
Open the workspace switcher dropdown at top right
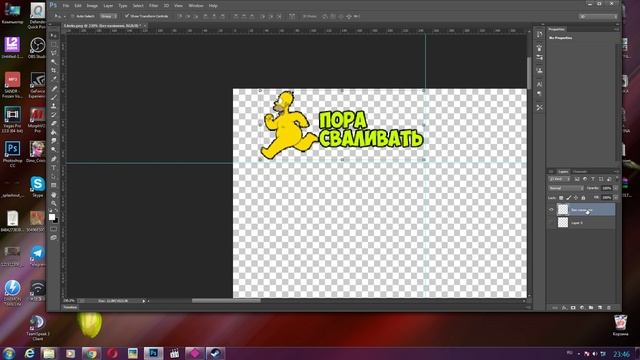598,16
